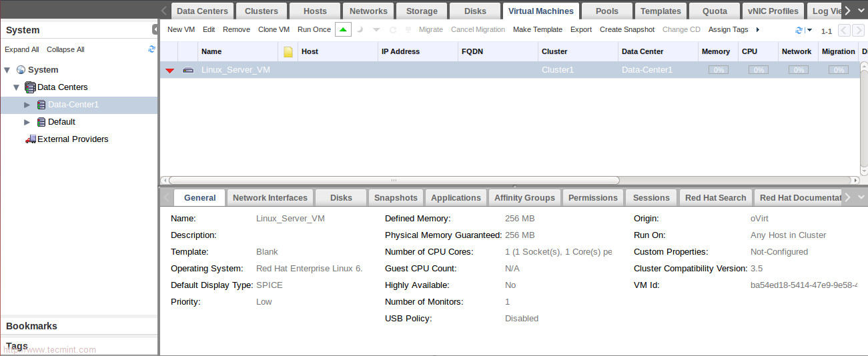Click the External Providers truck icon
868x356 pixels.
[30, 139]
